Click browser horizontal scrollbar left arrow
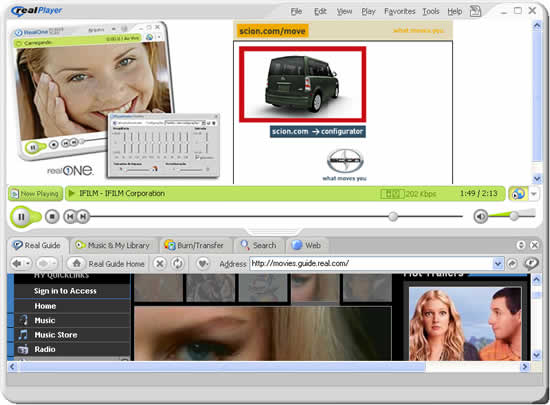Viewport: 550px width, 405px height. click(x=12, y=367)
